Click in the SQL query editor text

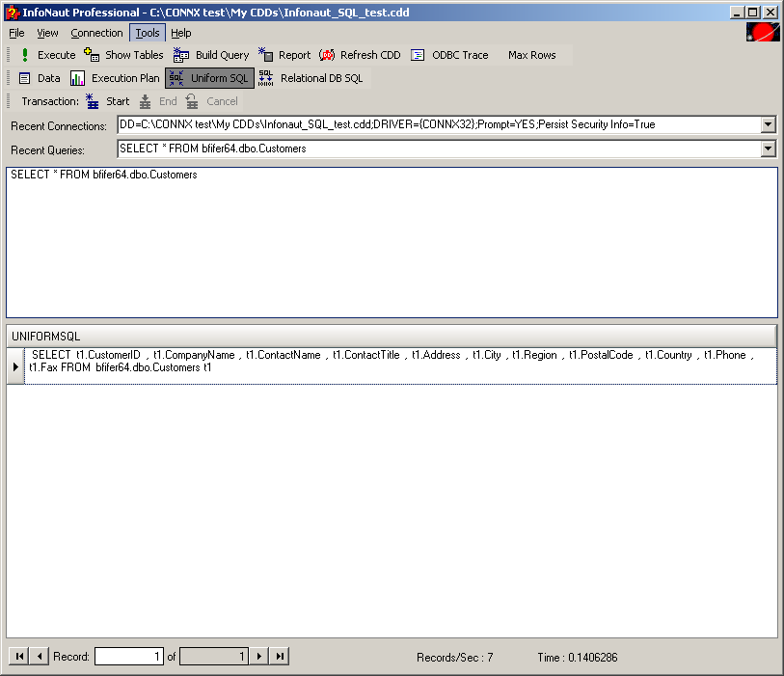pos(104,175)
